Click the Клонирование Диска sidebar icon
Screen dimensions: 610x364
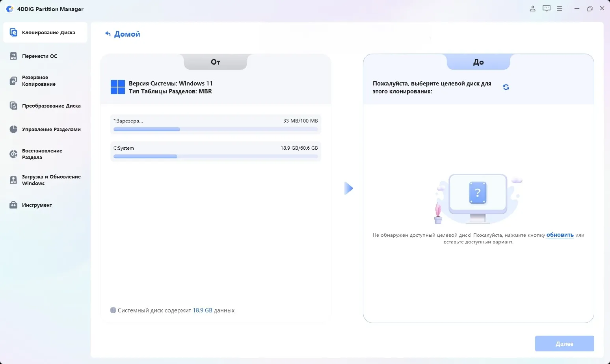13,32
